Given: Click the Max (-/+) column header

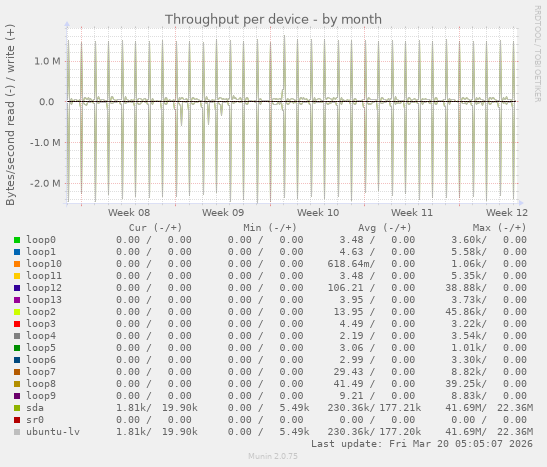Looking at the screenshot, I should 500,228.
